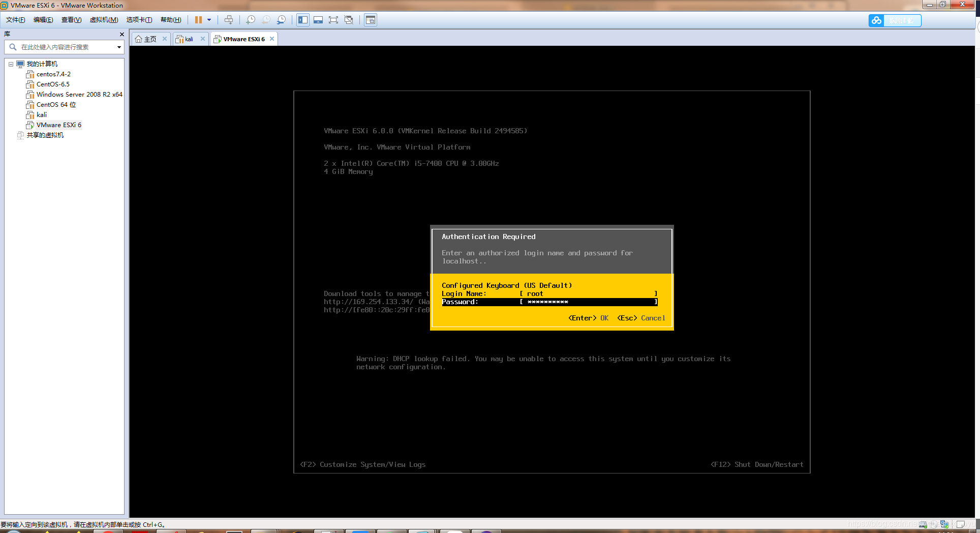The width and height of the screenshot is (980, 533).
Task: Click <F2> Customize System/View Logs
Action: [362, 464]
